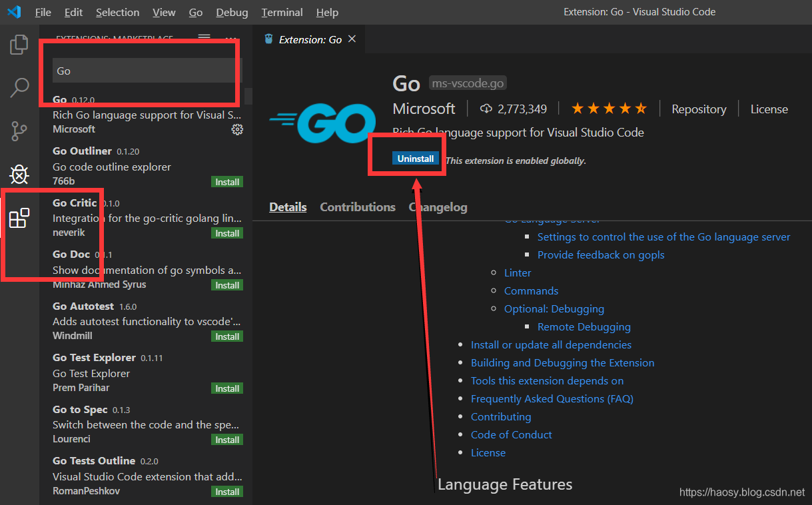Install the Go Tests Outline extension

(x=227, y=492)
